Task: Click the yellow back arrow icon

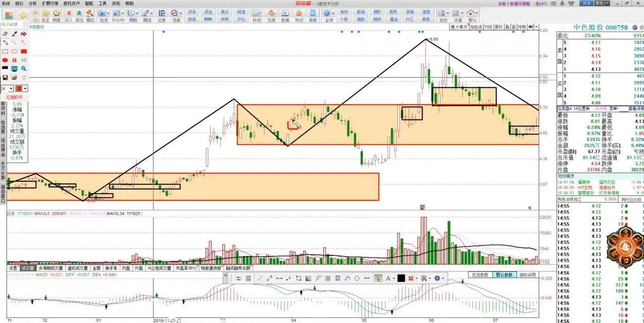Action: 23,15
